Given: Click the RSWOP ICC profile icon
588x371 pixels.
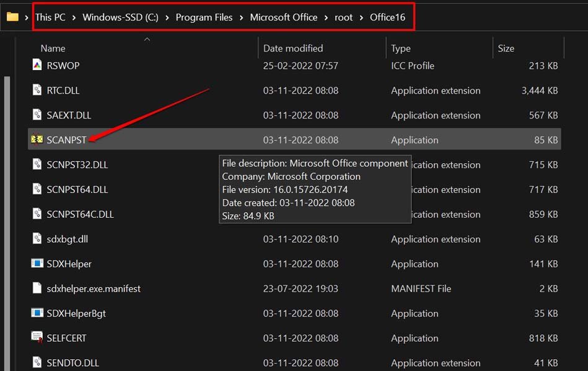Looking at the screenshot, I should [x=37, y=66].
